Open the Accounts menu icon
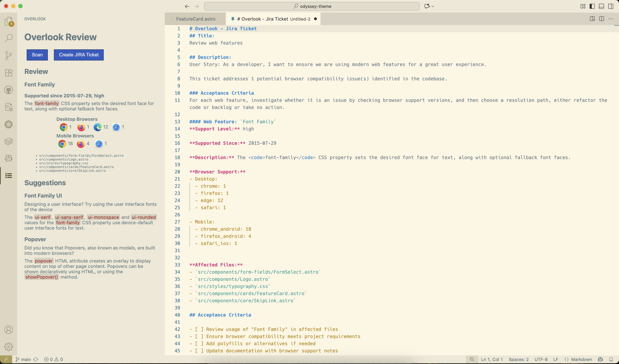This screenshot has width=619, height=364. 9,330
